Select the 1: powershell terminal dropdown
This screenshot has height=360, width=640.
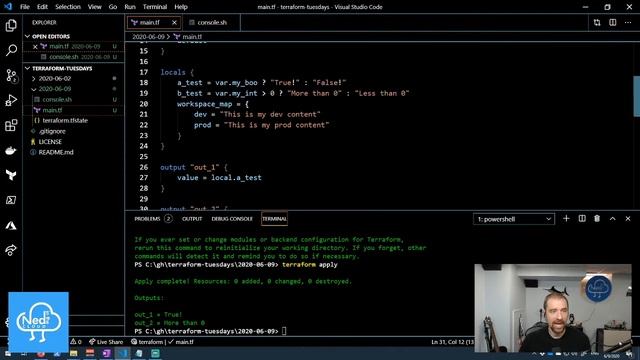coord(514,219)
